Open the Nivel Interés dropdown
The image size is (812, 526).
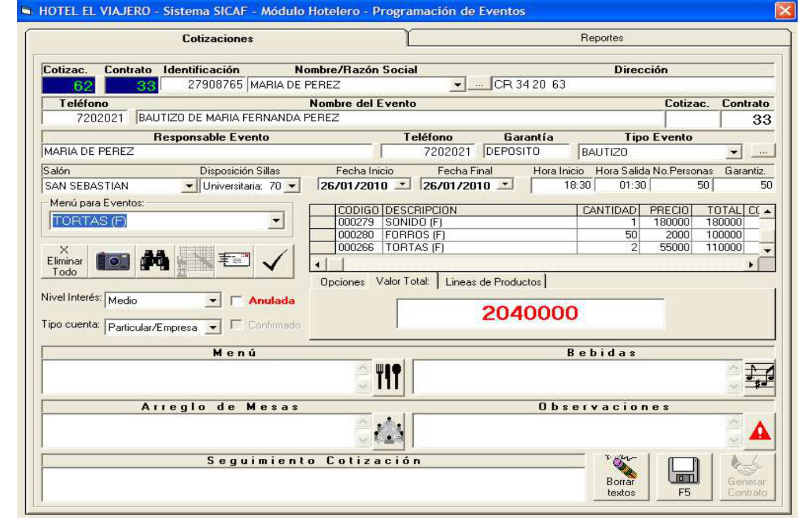click(212, 301)
